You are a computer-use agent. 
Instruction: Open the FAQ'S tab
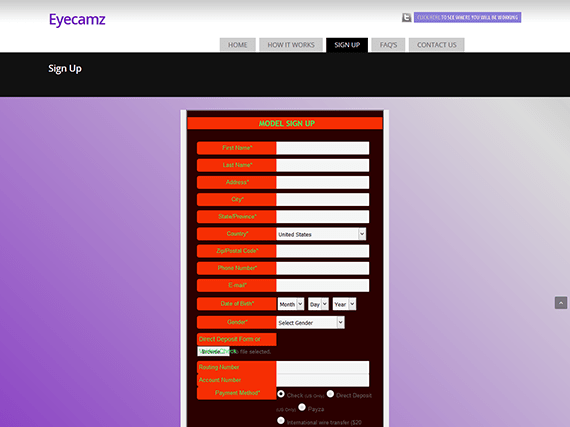[x=388, y=45]
